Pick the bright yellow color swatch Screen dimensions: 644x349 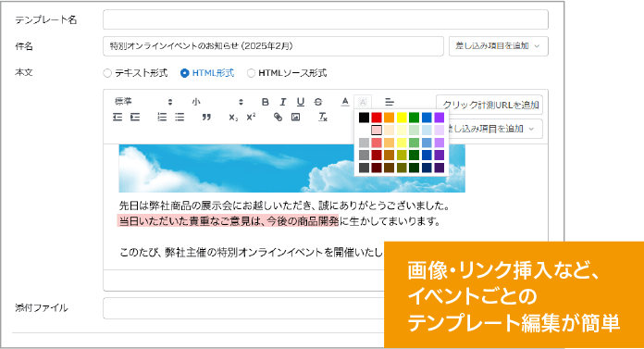pyautogui.click(x=402, y=118)
